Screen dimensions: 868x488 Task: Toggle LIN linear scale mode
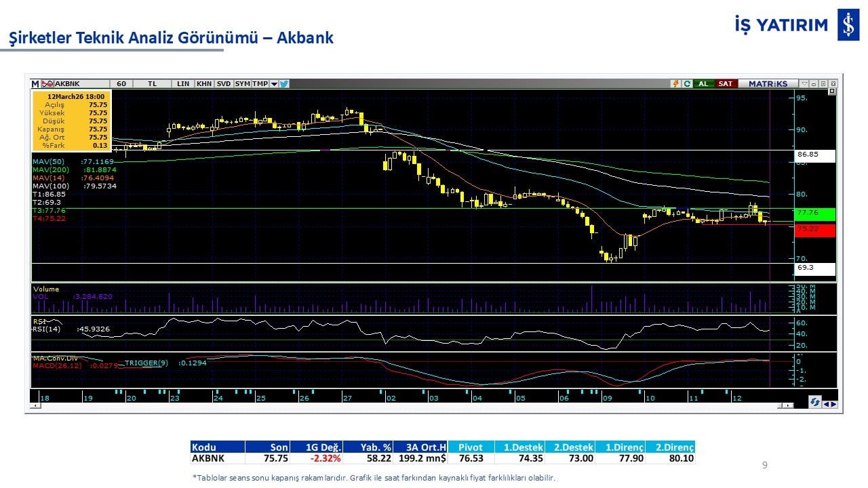183,84
